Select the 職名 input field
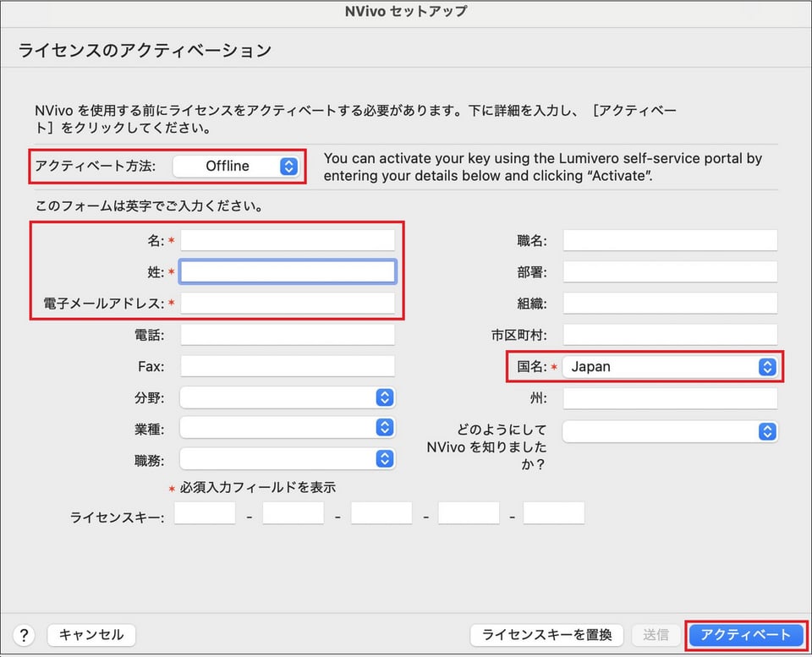Screen dimensions: 812x657 (670, 241)
